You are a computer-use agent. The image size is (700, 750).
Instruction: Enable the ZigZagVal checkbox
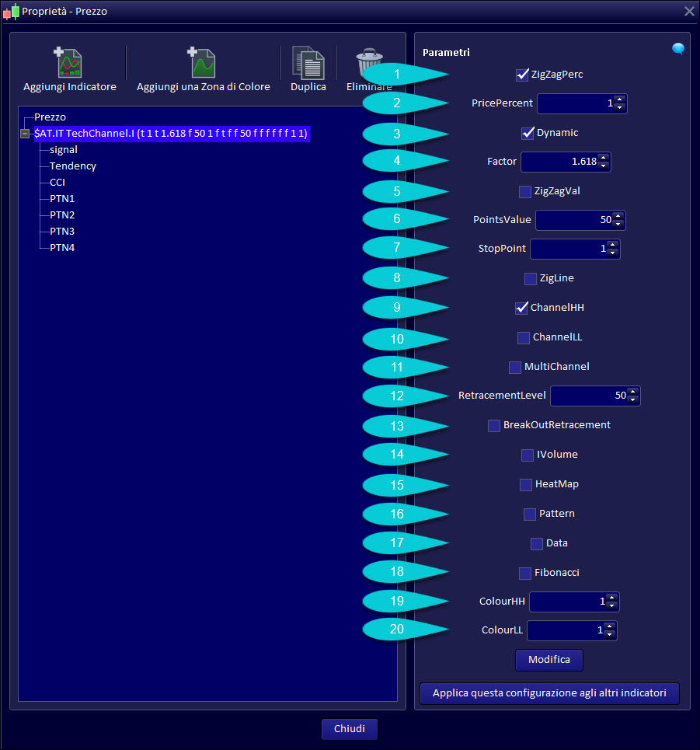[x=525, y=192]
